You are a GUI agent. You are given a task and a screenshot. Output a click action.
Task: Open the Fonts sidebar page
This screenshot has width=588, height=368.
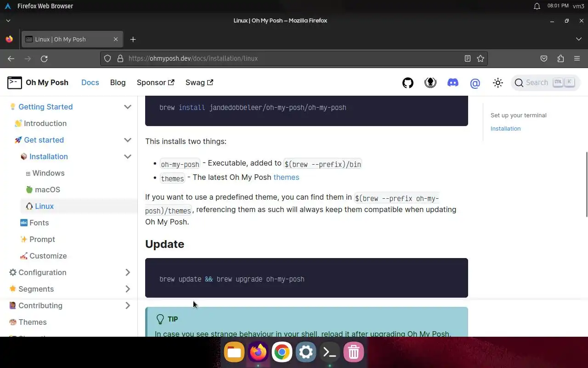pyautogui.click(x=39, y=223)
